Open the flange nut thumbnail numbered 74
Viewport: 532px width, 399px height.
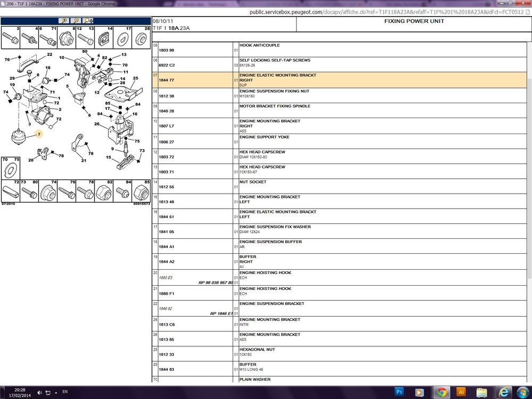pyautogui.click(x=48, y=191)
